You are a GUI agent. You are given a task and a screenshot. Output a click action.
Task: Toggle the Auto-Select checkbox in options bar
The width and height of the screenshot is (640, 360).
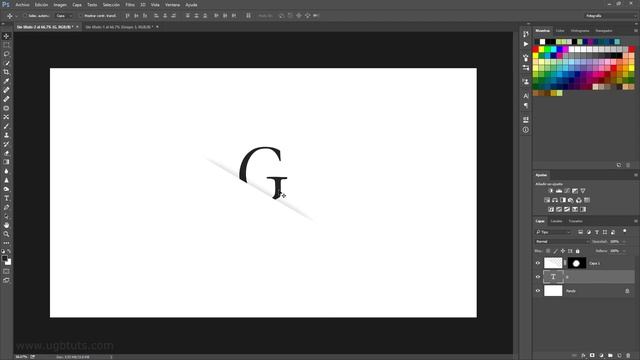coord(26,16)
